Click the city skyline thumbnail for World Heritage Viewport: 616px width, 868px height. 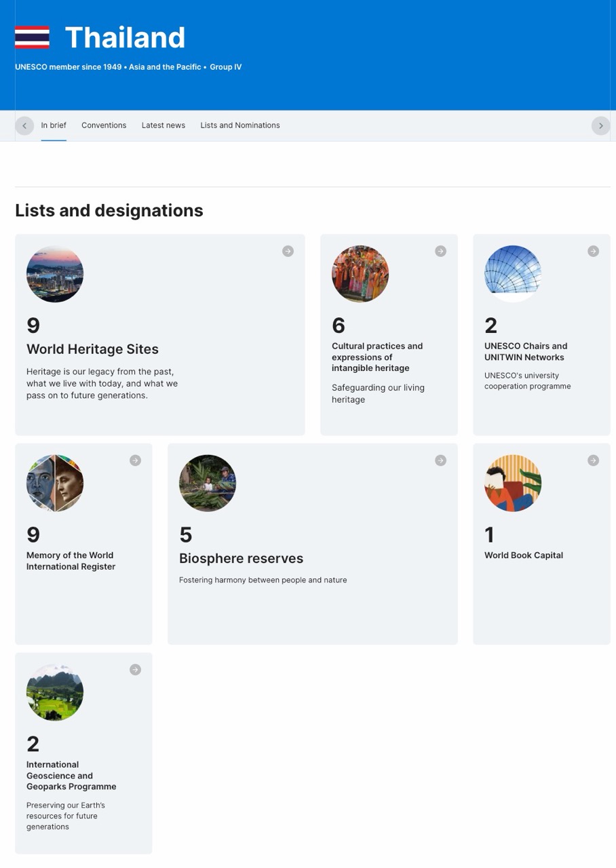click(x=55, y=274)
